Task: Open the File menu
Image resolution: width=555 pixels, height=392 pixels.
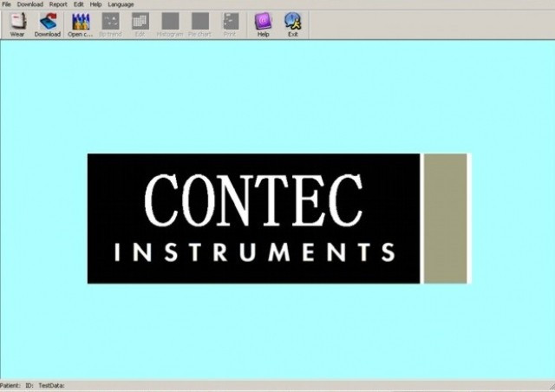Action: tap(6, 4)
